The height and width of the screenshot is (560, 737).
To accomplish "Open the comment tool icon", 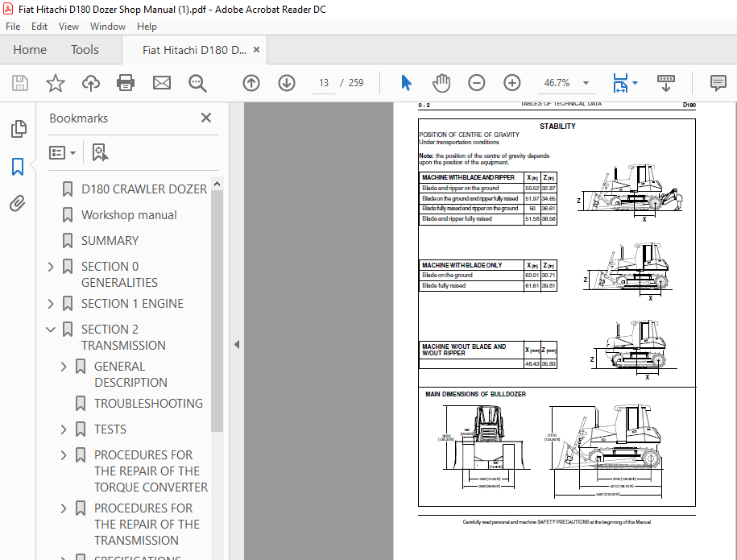I will 718,83.
